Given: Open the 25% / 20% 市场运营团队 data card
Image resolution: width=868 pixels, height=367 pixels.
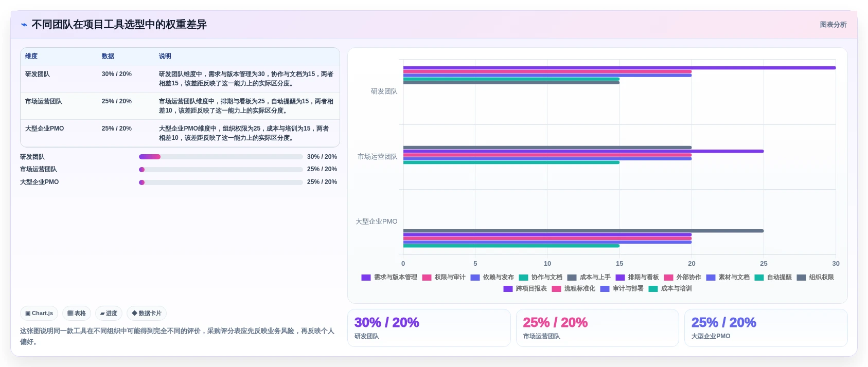Looking at the screenshot, I should coord(597,328).
